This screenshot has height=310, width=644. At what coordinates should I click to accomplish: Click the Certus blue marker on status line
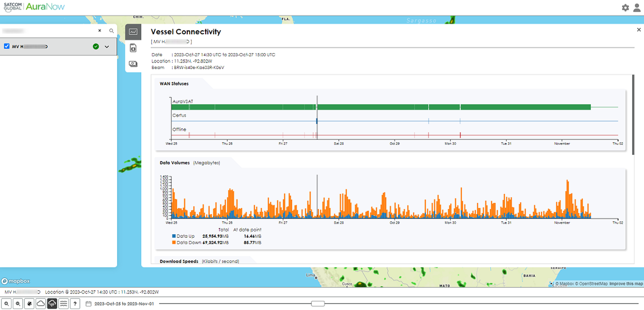[x=317, y=121]
